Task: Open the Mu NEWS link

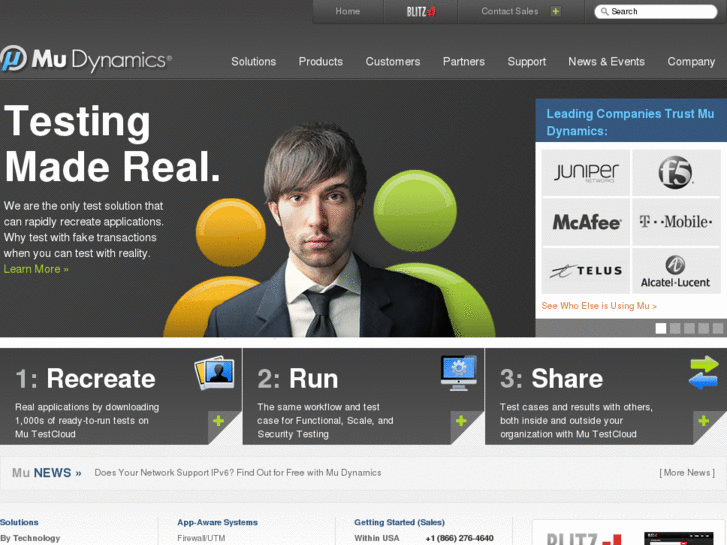Action: (47, 473)
